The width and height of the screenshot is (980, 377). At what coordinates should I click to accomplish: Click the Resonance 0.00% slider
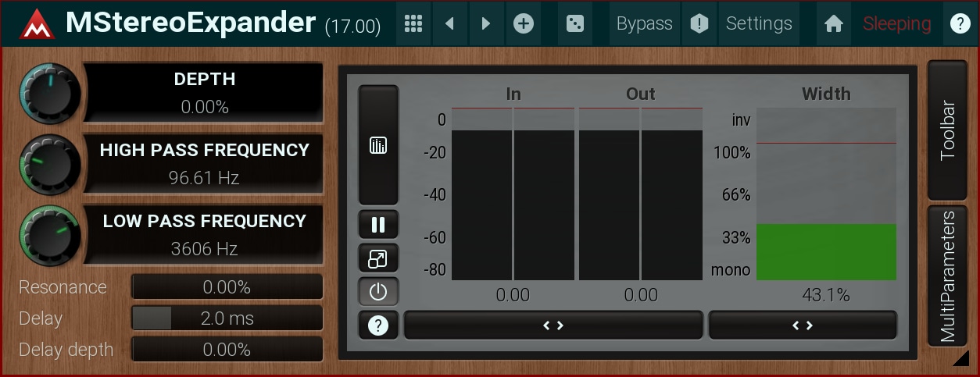(x=227, y=286)
